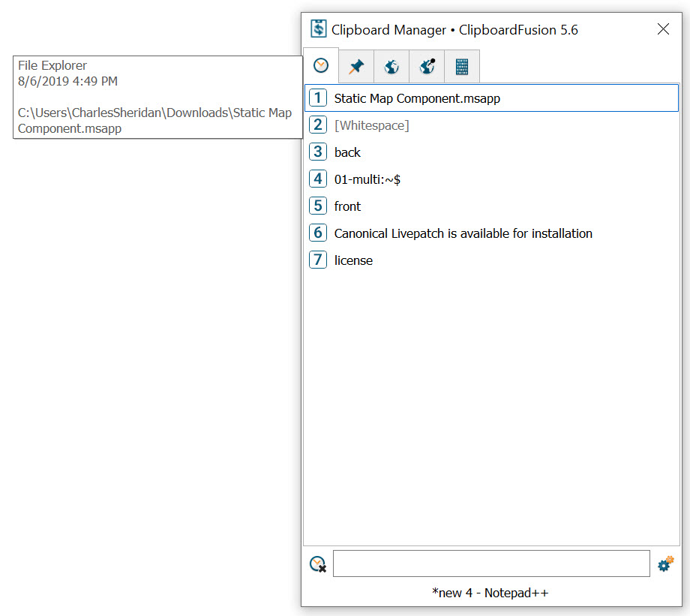Pick the '01-multi:~$' clipboard entry
The image size is (690, 616).
(x=362, y=179)
